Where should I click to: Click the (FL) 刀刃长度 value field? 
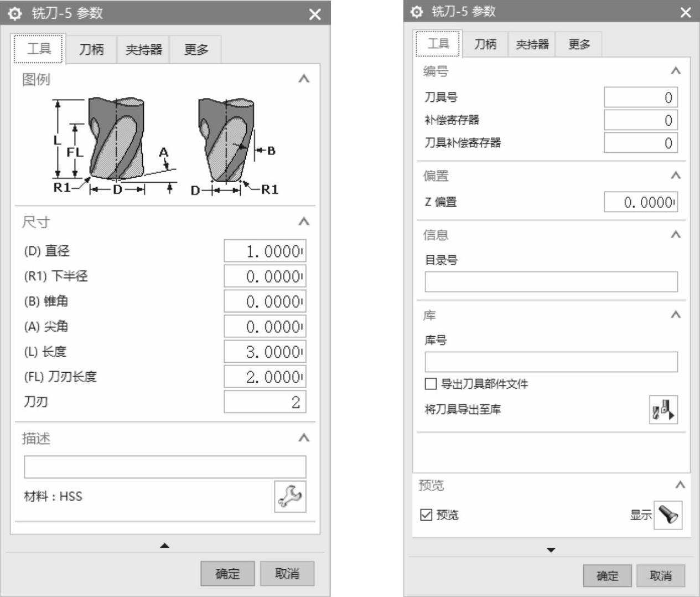265,377
